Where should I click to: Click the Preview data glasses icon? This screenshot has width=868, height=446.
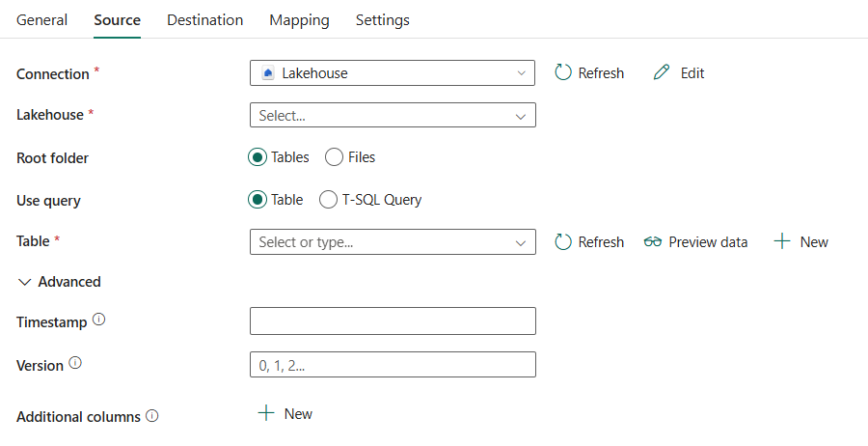point(653,242)
